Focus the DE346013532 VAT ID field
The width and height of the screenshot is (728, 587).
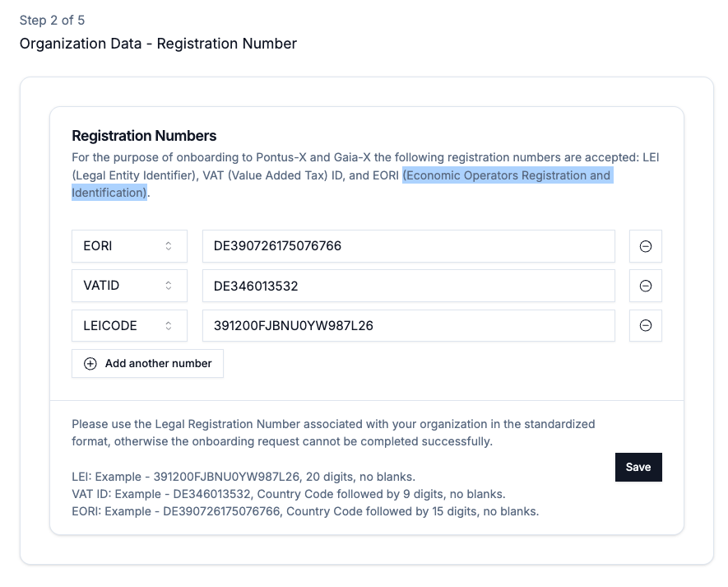(408, 286)
